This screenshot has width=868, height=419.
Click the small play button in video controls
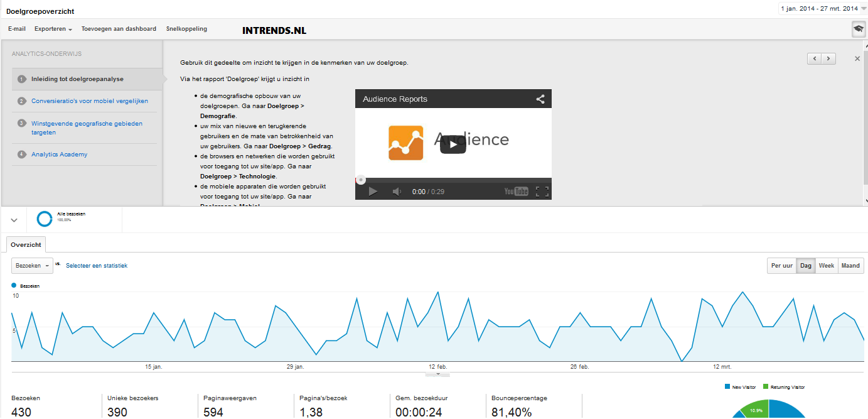(x=373, y=192)
